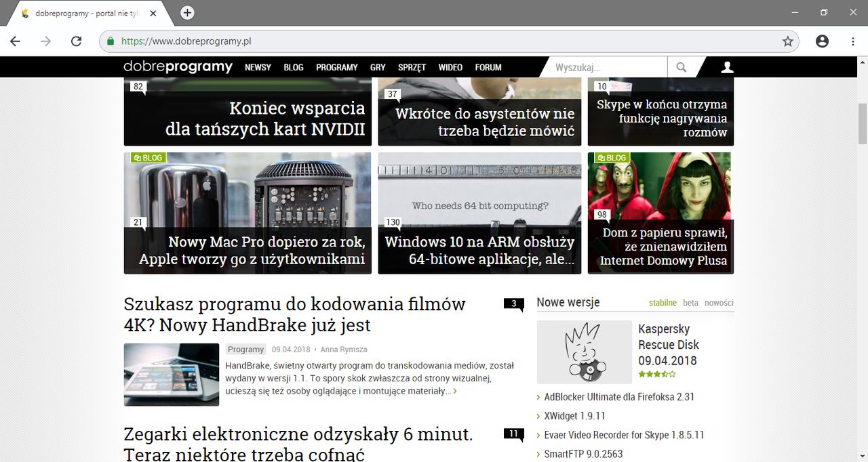868x462 pixels.
Task: Click the browser forward arrow
Action: point(45,41)
